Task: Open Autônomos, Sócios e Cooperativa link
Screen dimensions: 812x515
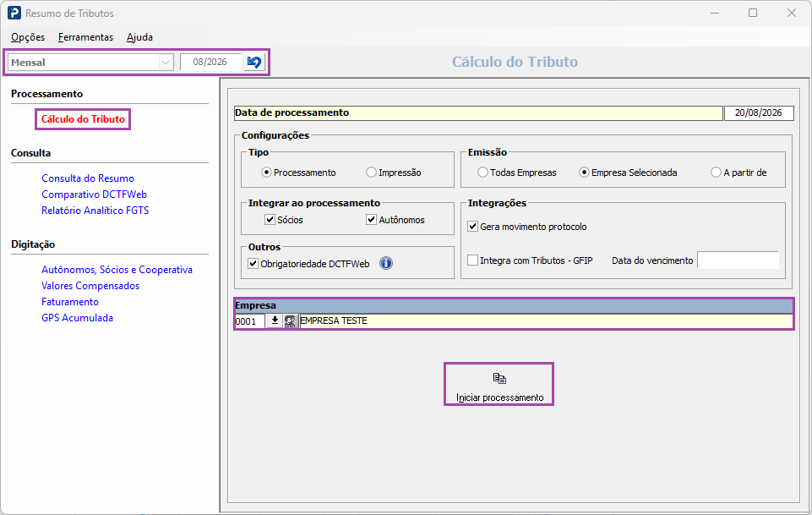Action: pos(117,270)
